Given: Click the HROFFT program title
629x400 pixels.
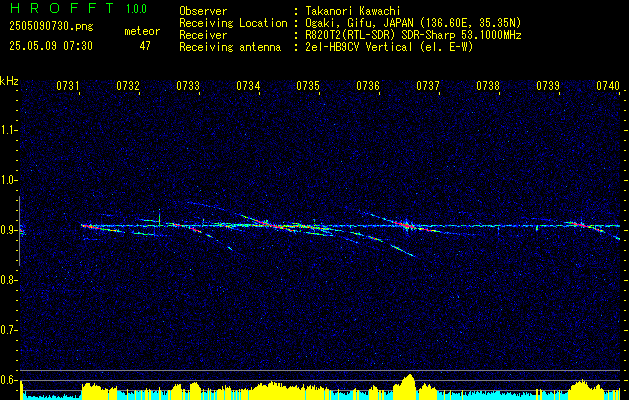Looking at the screenshot, I should (x=62, y=8).
